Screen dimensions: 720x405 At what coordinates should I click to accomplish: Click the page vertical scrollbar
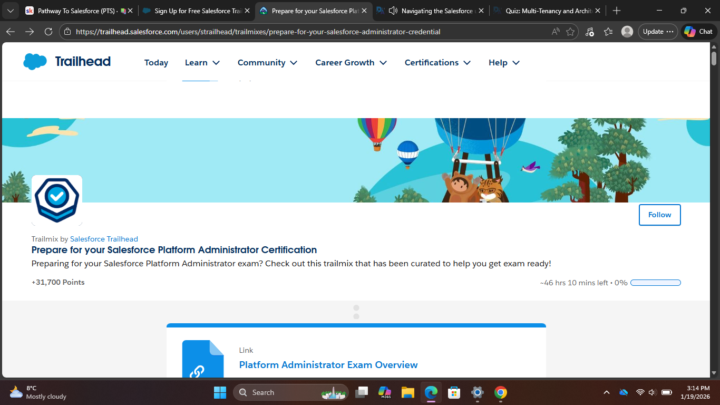[714, 58]
